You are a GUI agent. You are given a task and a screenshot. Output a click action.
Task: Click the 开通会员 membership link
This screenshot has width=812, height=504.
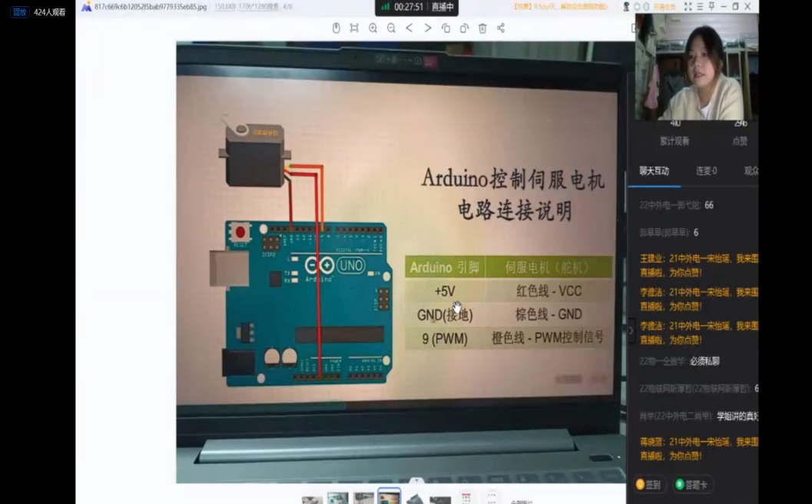click(665, 7)
